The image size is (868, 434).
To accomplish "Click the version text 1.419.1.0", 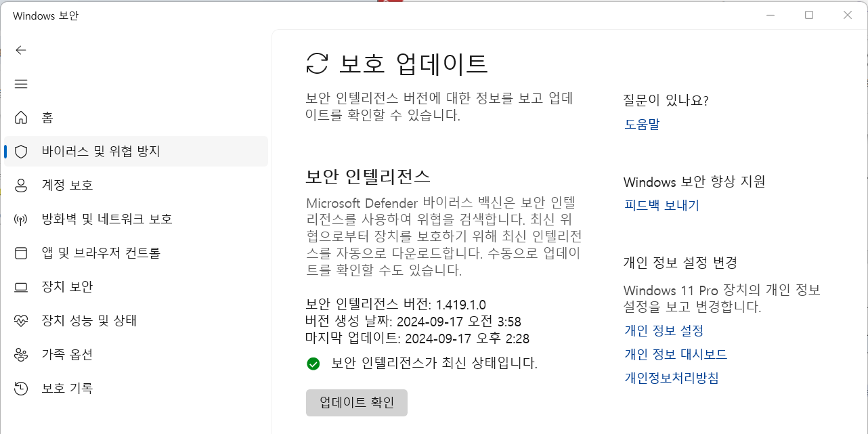I will coord(461,304).
